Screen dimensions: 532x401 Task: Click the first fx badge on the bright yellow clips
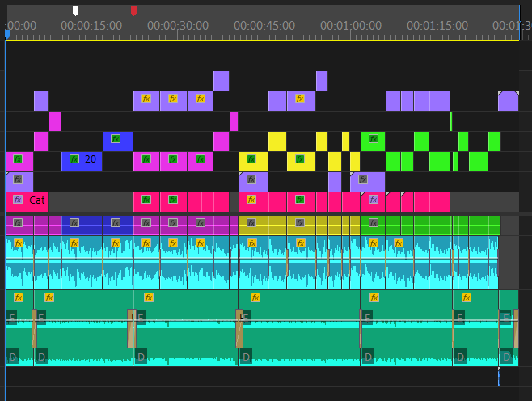(x=251, y=158)
